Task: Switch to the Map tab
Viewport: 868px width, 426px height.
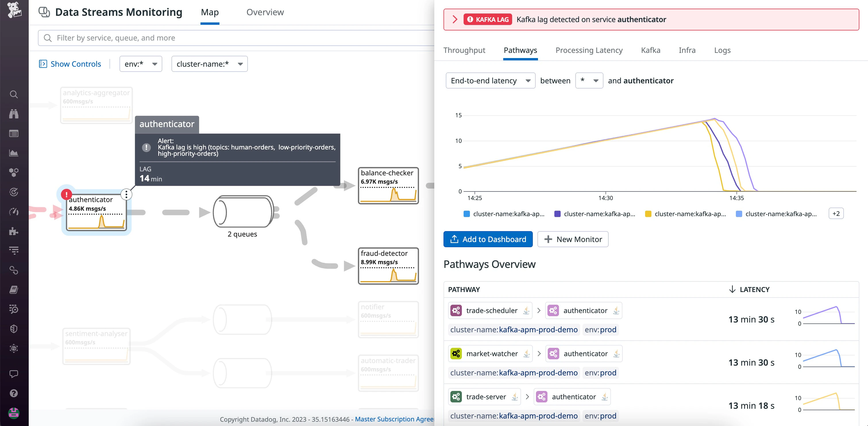Action: tap(210, 12)
